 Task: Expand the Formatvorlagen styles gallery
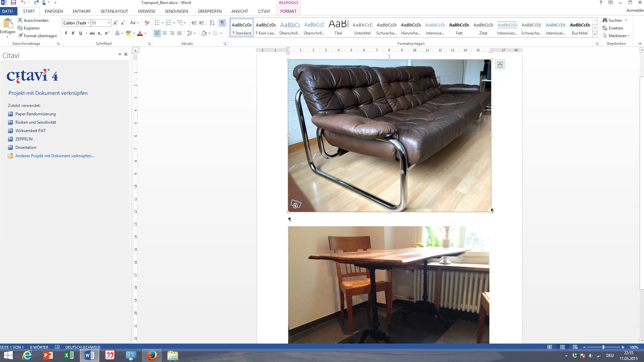coord(595,35)
